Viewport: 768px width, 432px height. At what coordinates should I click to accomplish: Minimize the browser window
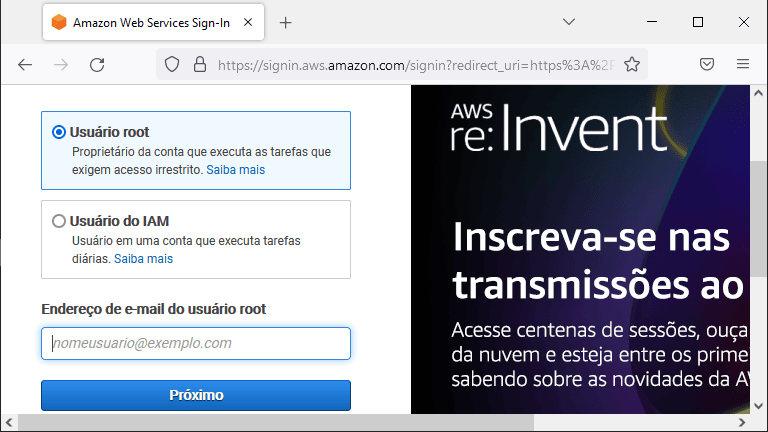tap(652, 22)
